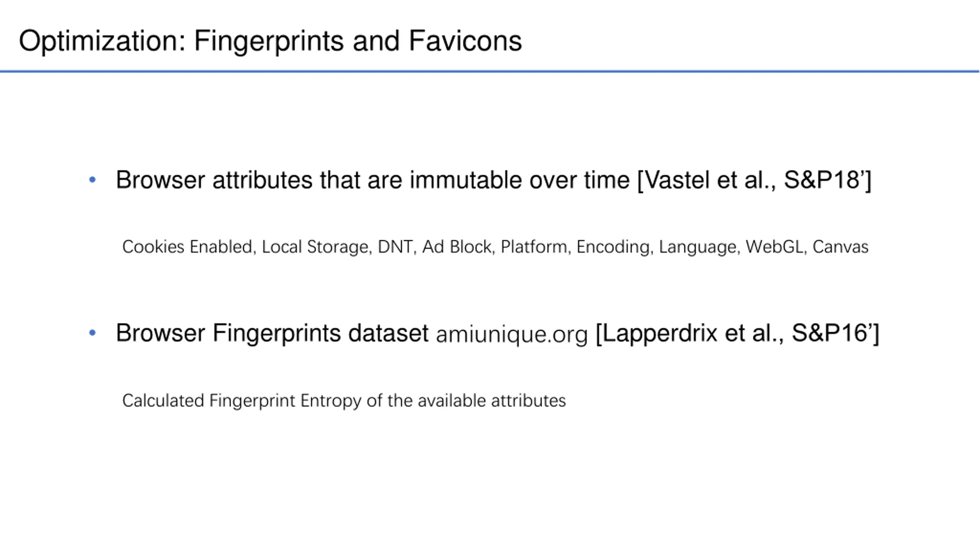Click the Canvas attribute

coord(840,247)
